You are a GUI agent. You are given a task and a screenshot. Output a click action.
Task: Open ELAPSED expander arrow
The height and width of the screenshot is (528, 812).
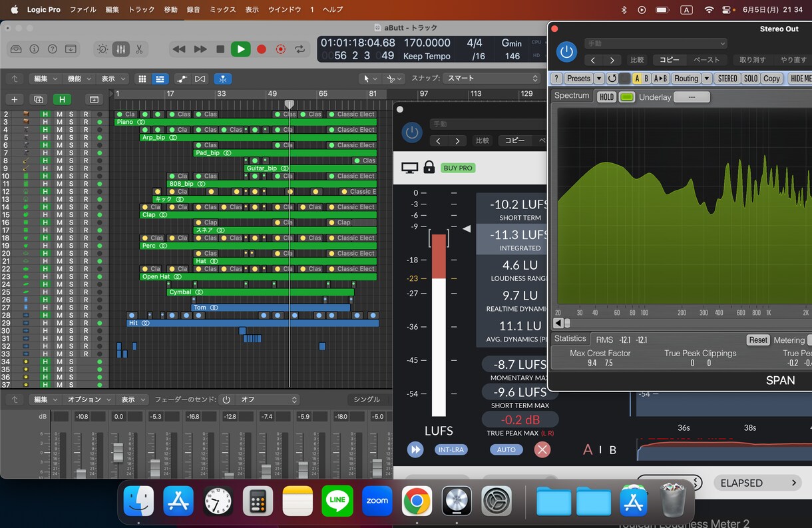(794, 483)
